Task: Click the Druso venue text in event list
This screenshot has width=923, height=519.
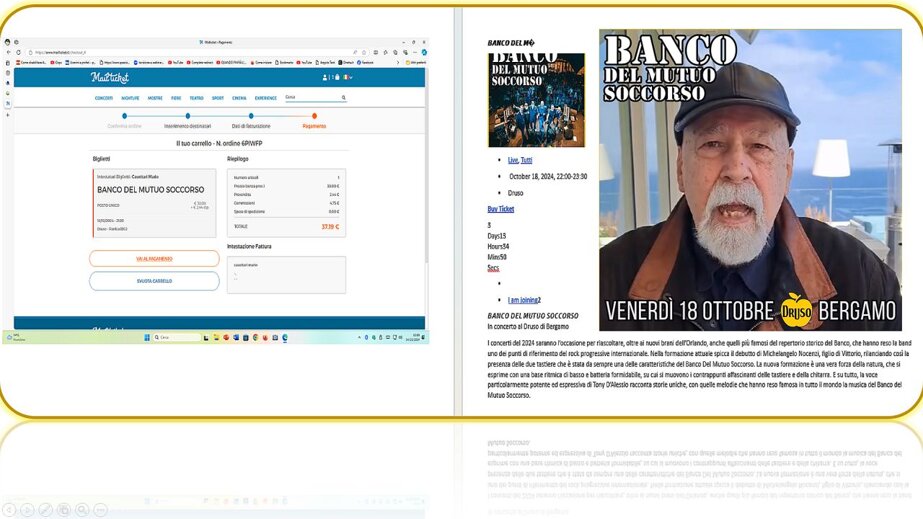Action: pos(516,193)
